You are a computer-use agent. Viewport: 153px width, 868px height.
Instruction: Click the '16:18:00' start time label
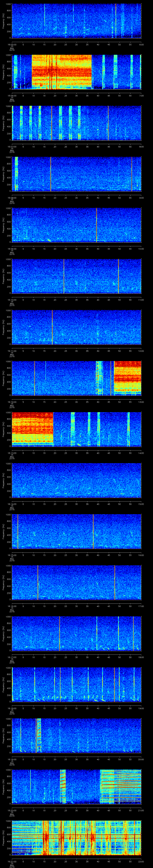pyautogui.click(x=12, y=708)
